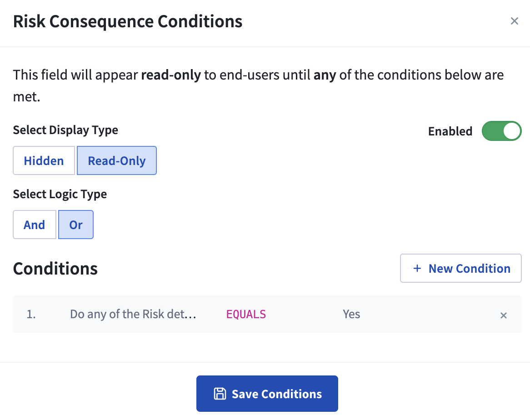Screen dimensions: 530x420
Task: Click the Select Logic Type label
Action: tap(60, 194)
